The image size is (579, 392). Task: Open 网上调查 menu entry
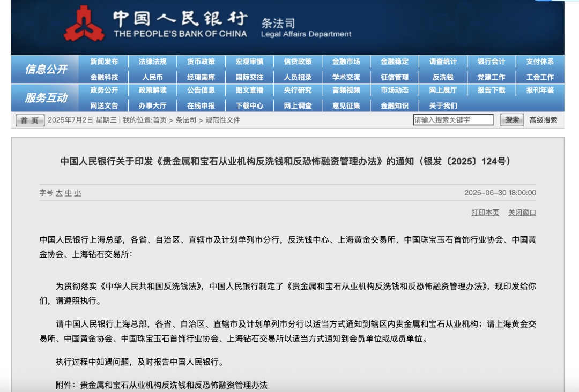[x=298, y=106]
